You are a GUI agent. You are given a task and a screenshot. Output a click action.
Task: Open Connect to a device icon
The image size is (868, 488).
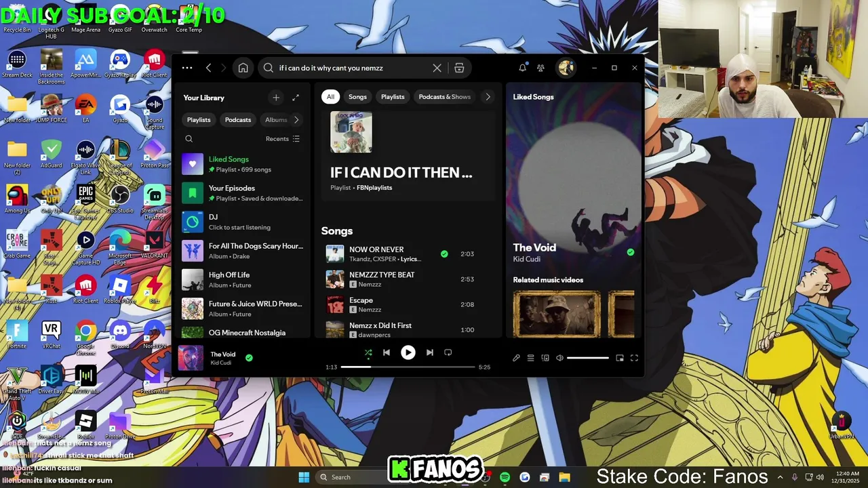(545, 358)
